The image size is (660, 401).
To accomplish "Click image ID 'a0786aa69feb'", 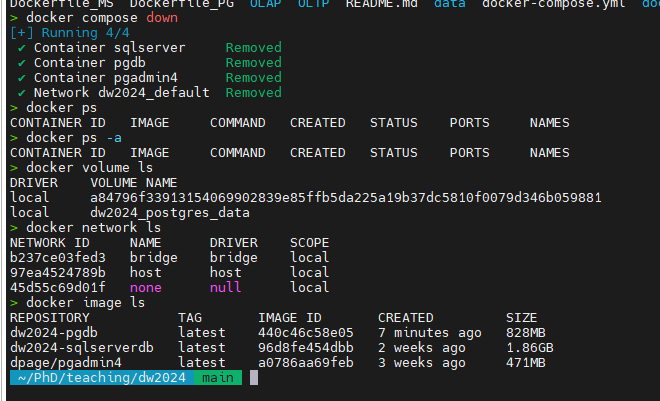I will click(x=306, y=363).
